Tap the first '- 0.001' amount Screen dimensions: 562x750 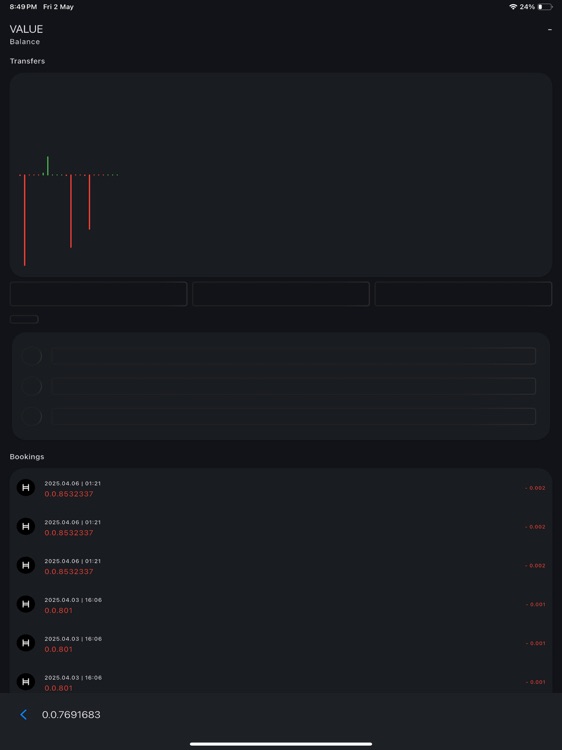535,605
